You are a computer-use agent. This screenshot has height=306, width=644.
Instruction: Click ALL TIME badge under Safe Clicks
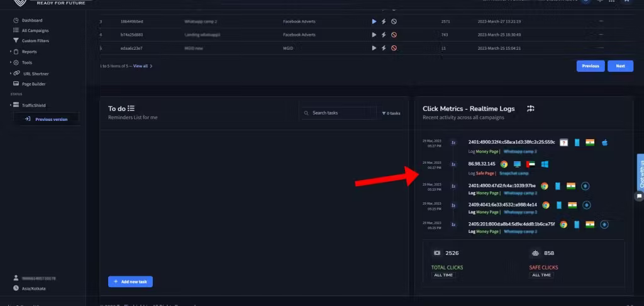(541, 275)
